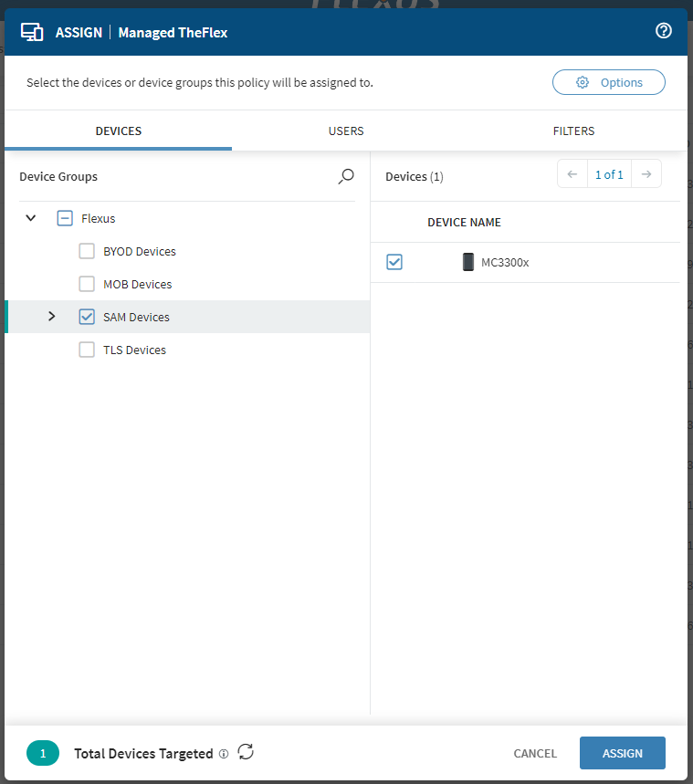Click the MC3300x device phone icon

[468, 262]
